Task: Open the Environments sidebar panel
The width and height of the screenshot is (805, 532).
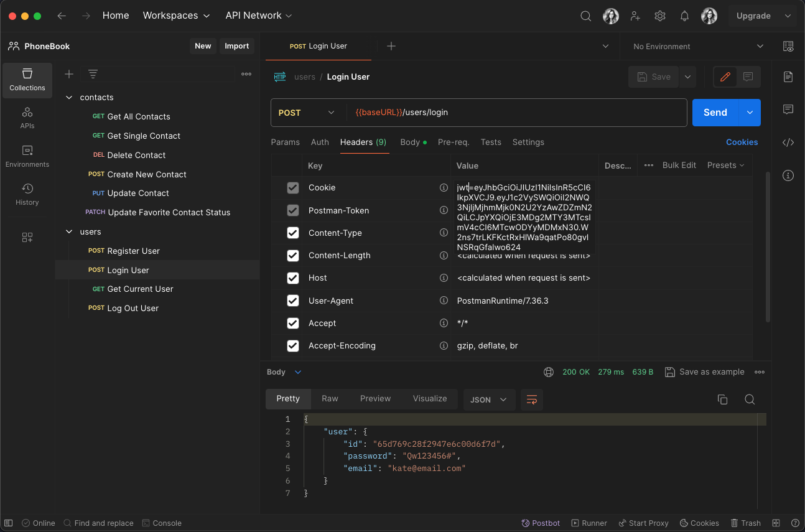Action: point(27,156)
